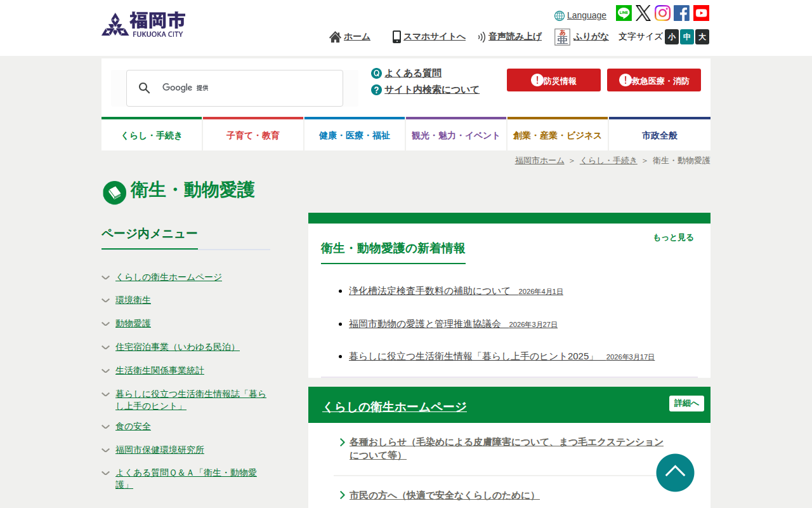Open 環境衛生 link in page menu
812x508 pixels.
point(133,300)
